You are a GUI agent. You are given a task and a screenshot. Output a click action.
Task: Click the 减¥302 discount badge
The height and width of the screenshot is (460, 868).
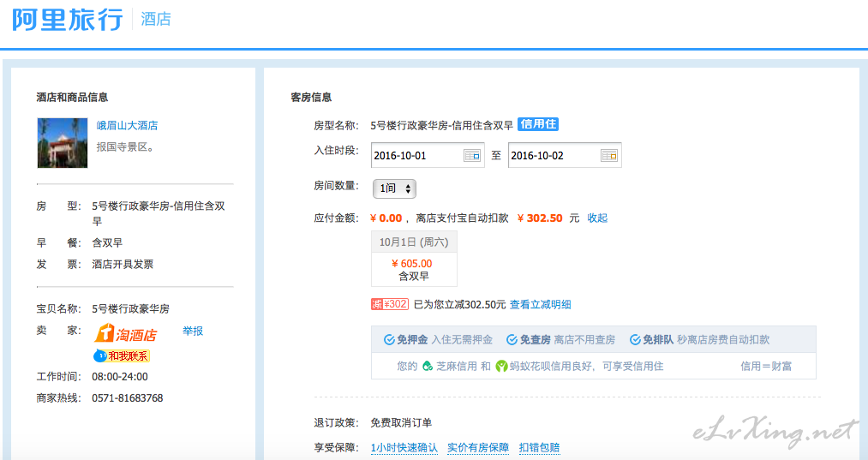click(390, 304)
